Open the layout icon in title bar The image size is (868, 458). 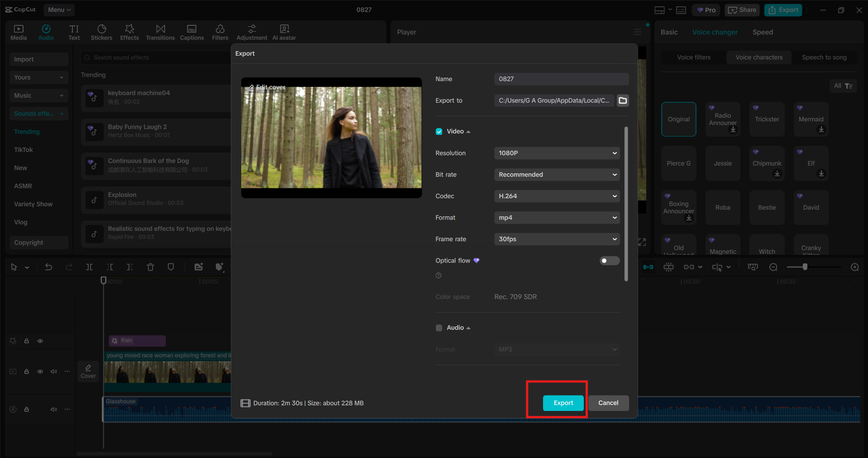coord(659,10)
